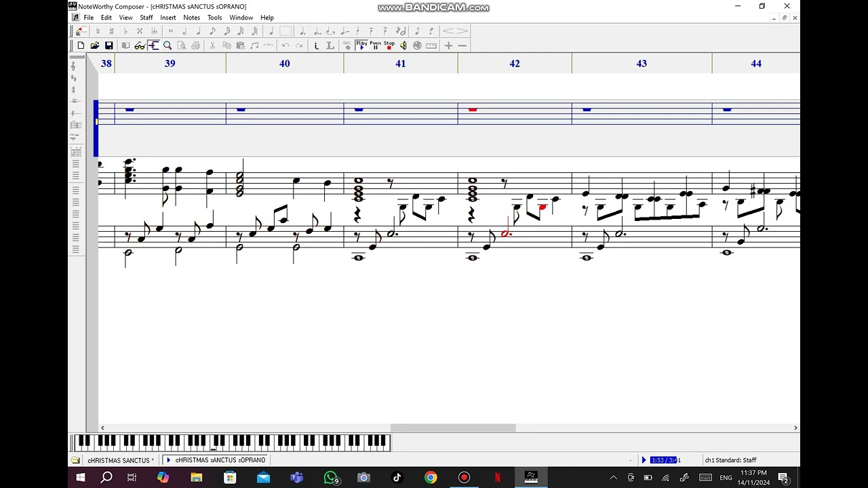Click the eyeglasses viewer icon
868x488 pixels.
coord(140,45)
